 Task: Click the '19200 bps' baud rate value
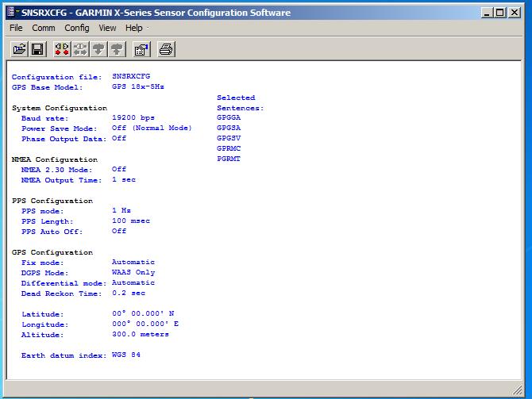click(133, 117)
